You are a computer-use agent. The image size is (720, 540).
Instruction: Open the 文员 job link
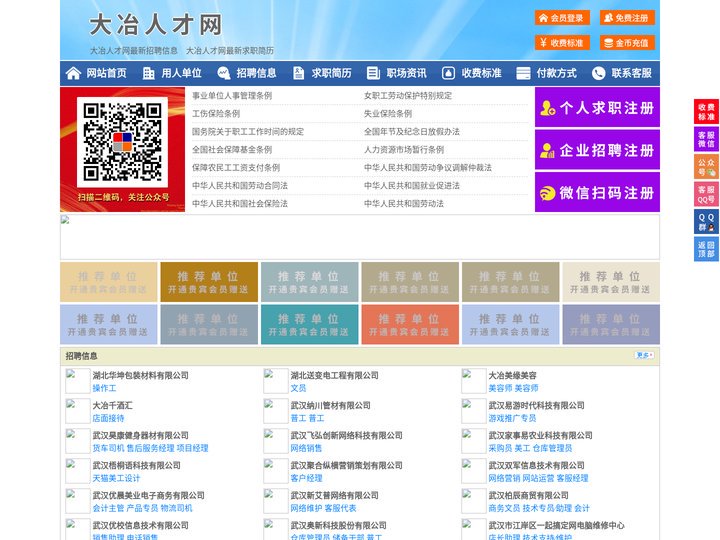pos(298,388)
